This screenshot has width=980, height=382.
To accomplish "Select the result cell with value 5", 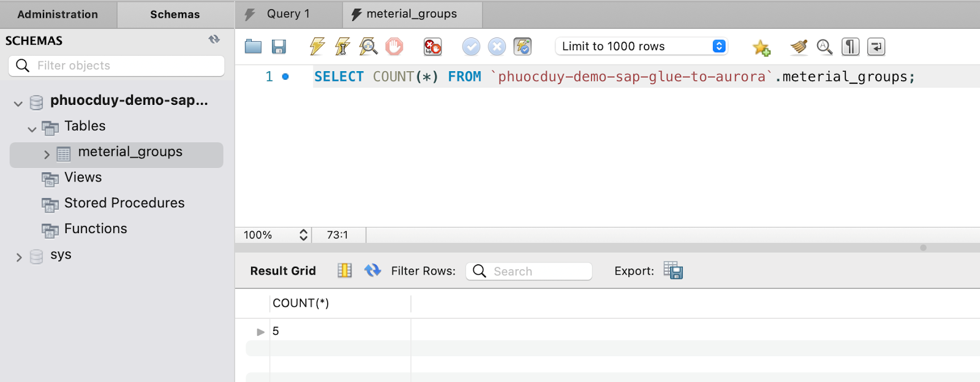I will coord(340,331).
